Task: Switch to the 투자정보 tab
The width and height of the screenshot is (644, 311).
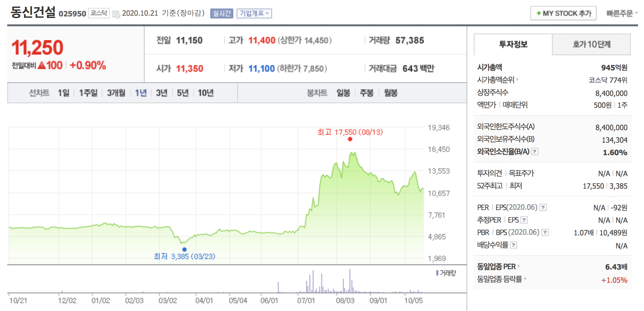Action: [x=513, y=44]
